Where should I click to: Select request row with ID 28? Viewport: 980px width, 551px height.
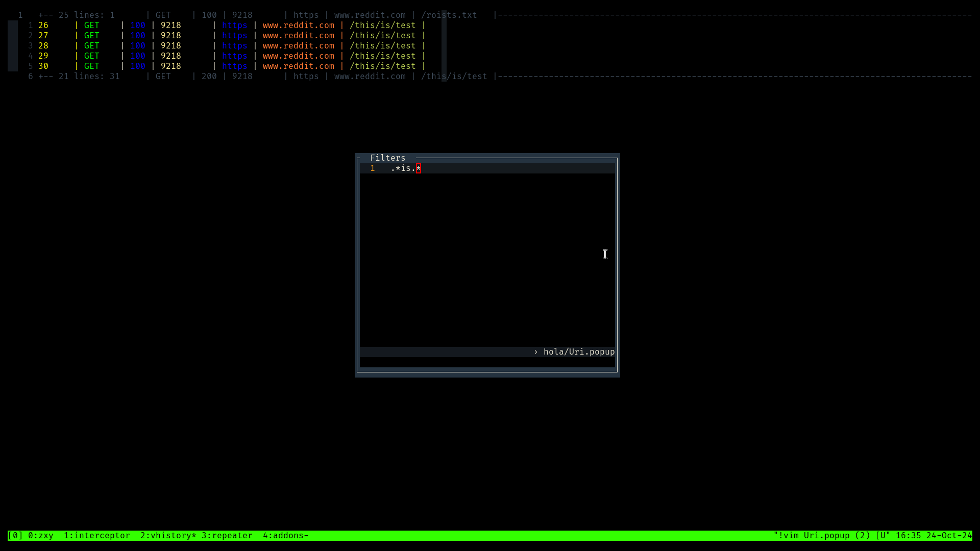click(x=43, y=46)
